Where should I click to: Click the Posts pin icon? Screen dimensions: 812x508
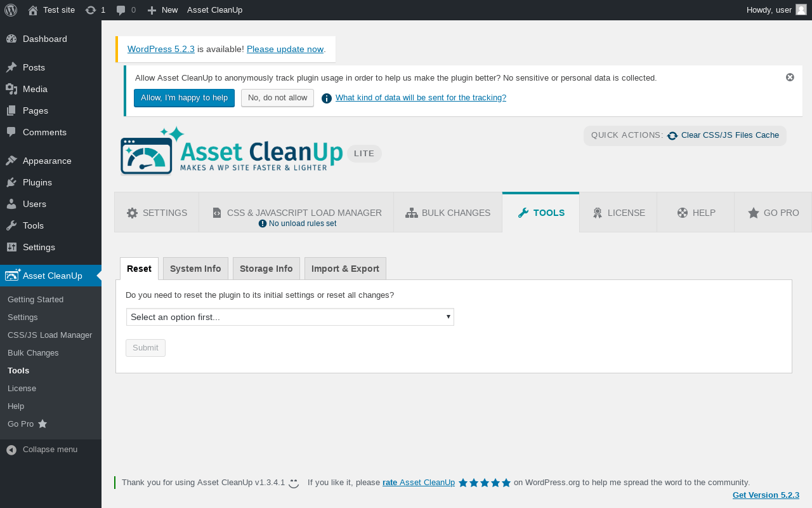(x=11, y=67)
